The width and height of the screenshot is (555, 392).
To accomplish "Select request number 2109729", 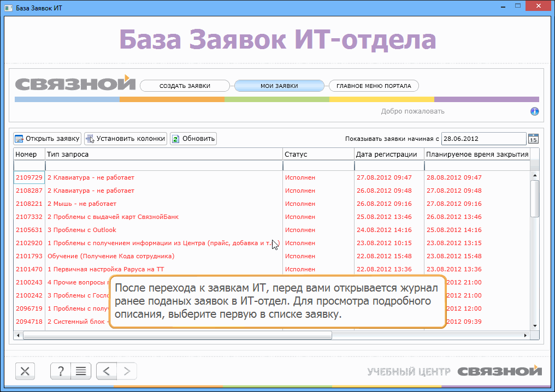I will (29, 177).
